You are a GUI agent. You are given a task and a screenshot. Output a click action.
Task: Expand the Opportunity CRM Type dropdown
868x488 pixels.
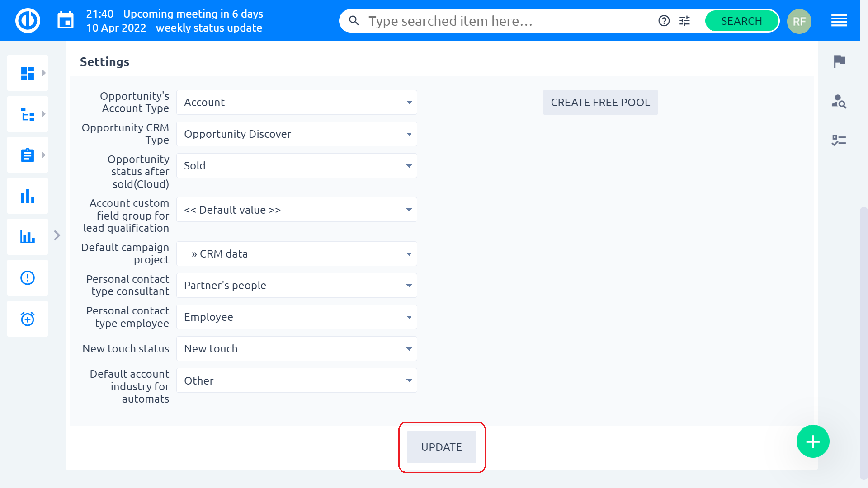(297, 134)
